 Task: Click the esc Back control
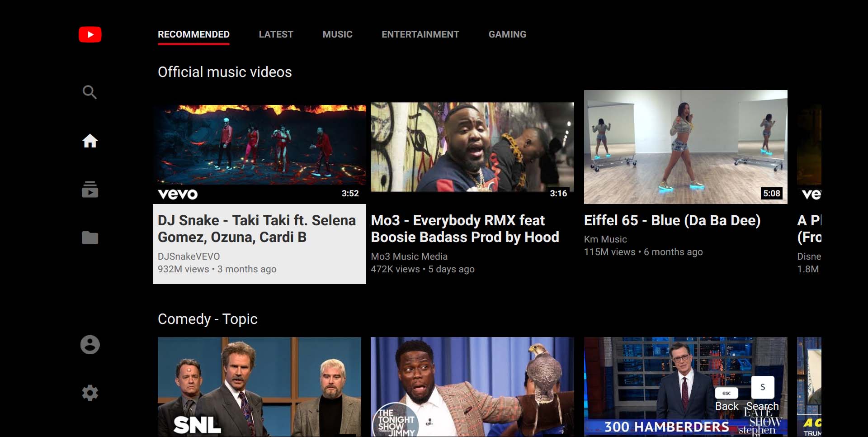727,393
